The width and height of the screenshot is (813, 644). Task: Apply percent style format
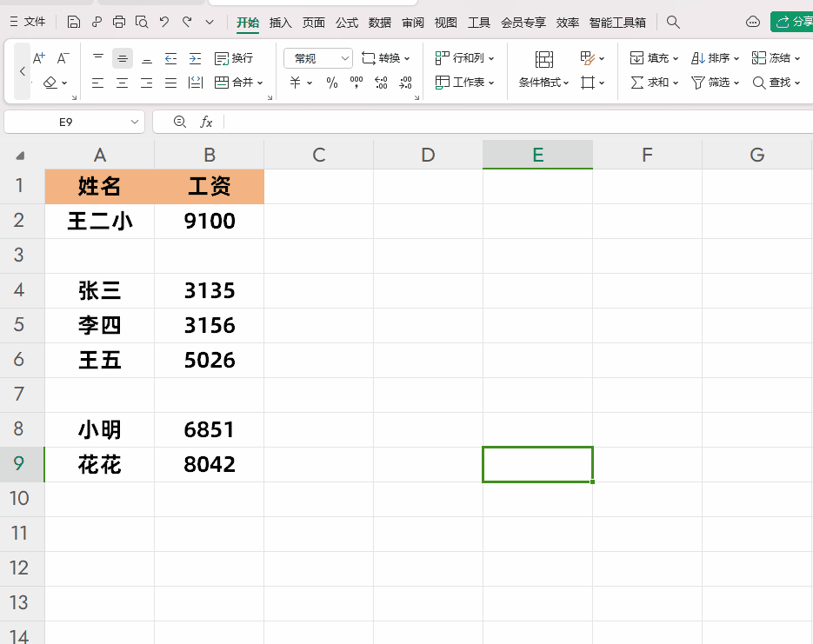click(x=332, y=83)
